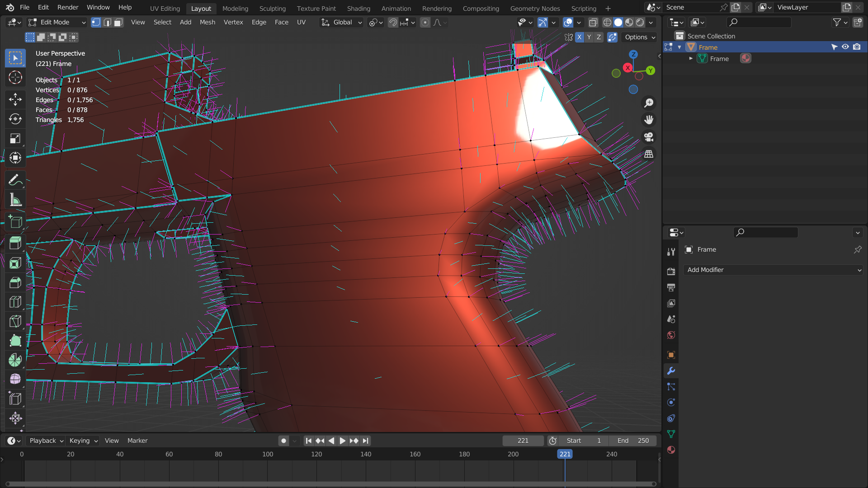Open the Particles properties tab
This screenshot has height=488, width=868.
[671, 387]
